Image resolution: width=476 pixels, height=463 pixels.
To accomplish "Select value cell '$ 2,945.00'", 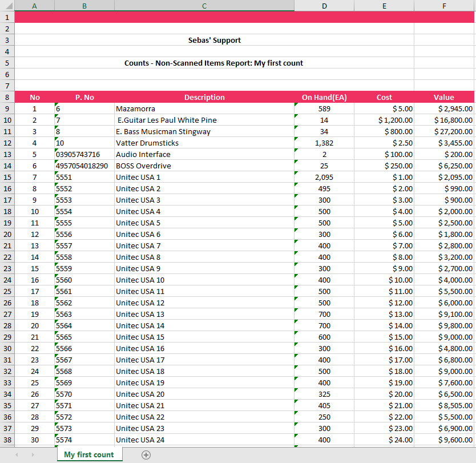I will (444, 108).
